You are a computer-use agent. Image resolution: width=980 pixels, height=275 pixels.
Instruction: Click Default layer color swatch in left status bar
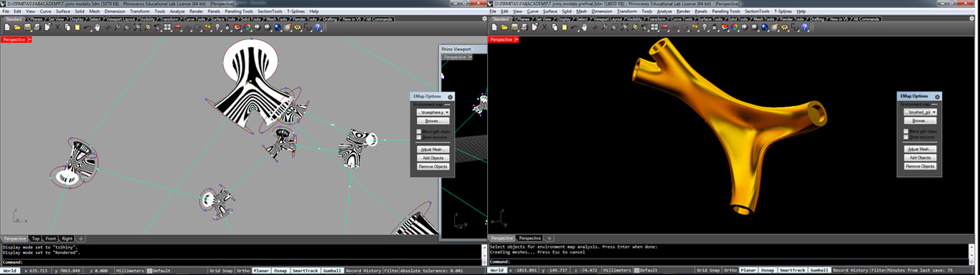click(150, 271)
